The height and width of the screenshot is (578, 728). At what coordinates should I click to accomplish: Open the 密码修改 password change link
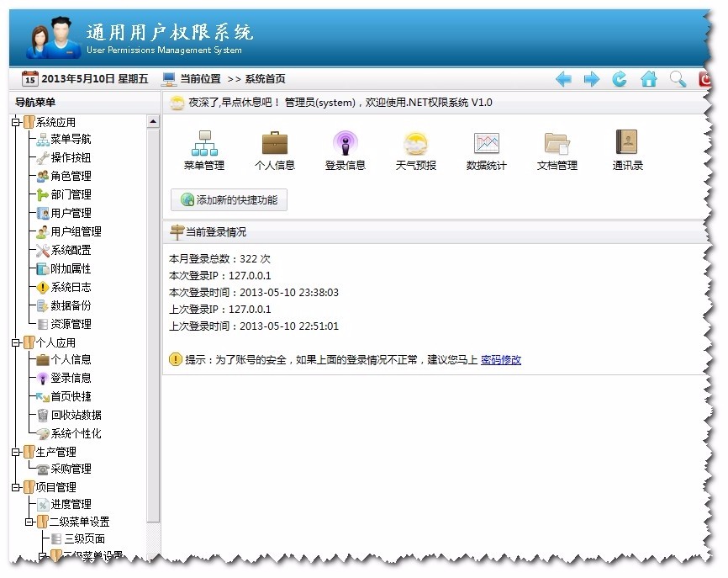tap(501, 358)
